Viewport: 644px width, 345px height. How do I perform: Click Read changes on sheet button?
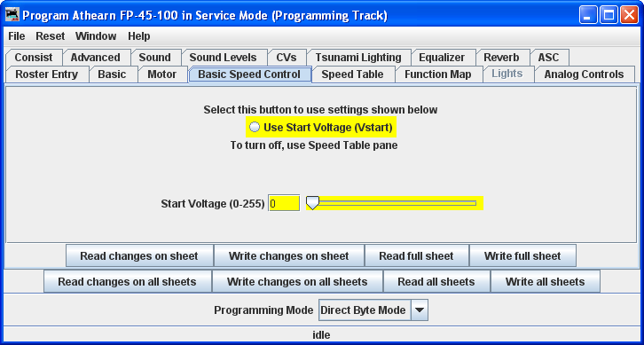point(139,256)
